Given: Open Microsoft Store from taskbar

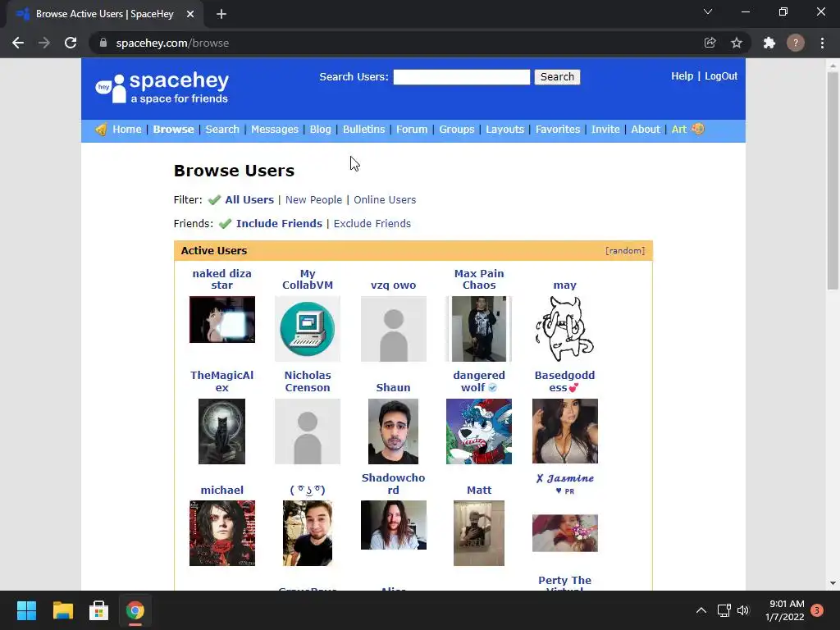Looking at the screenshot, I should click(98, 610).
